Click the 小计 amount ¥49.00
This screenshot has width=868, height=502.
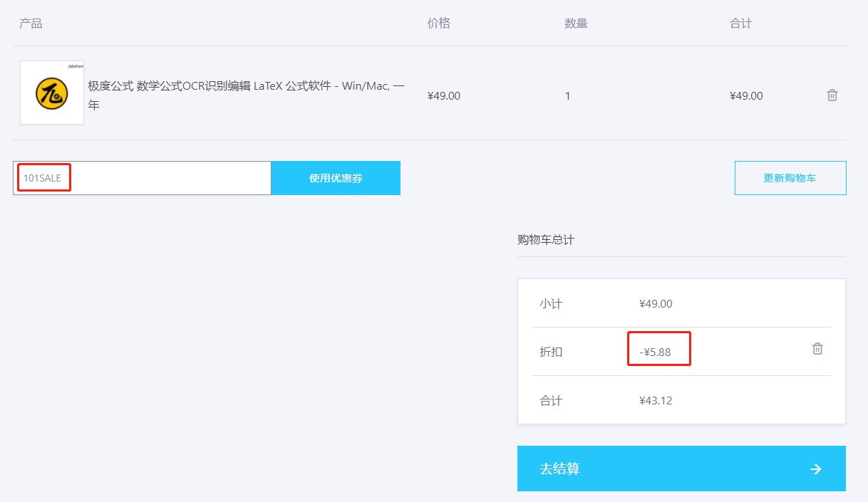pos(656,304)
